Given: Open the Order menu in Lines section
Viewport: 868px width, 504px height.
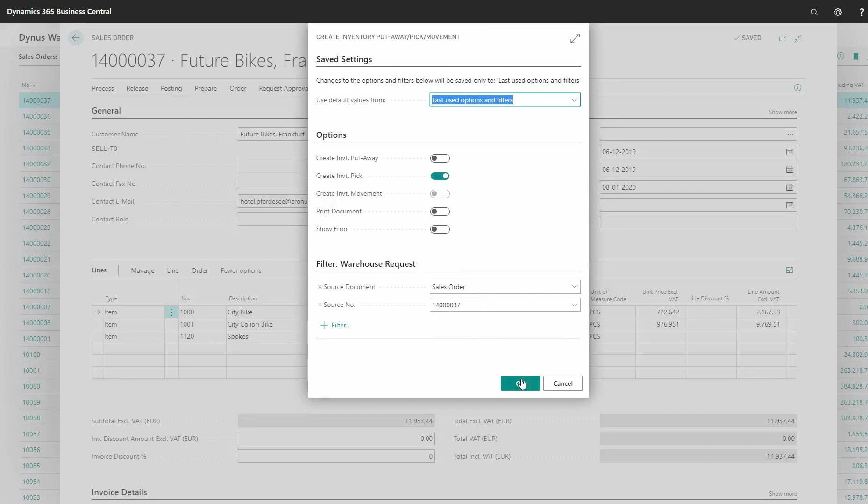Looking at the screenshot, I should click(x=199, y=270).
